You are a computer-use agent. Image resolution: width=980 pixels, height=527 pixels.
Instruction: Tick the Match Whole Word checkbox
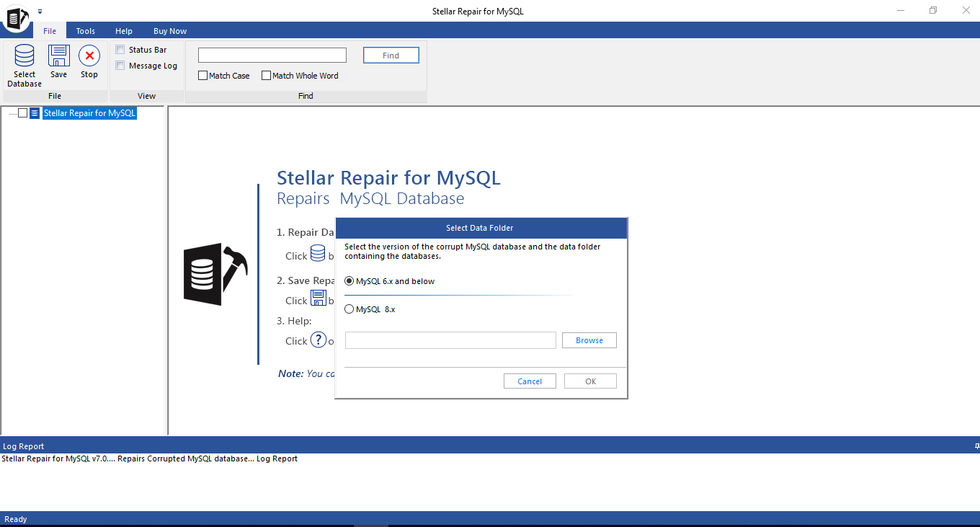[x=266, y=76]
